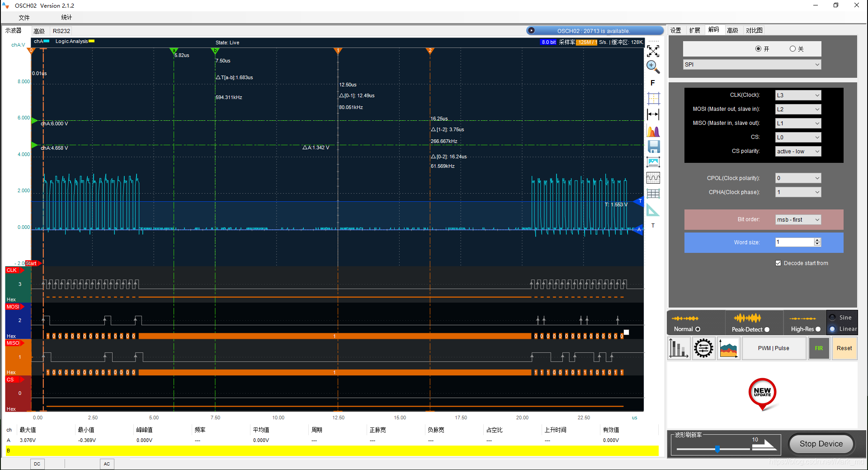Click the PWM | Pulse button
Screen dimensions: 868x470
coord(774,348)
